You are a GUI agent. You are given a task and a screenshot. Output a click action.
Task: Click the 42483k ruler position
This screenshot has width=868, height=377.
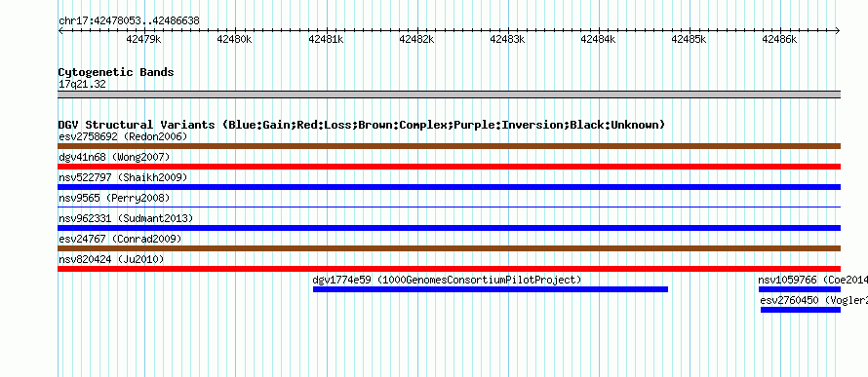coord(507,39)
